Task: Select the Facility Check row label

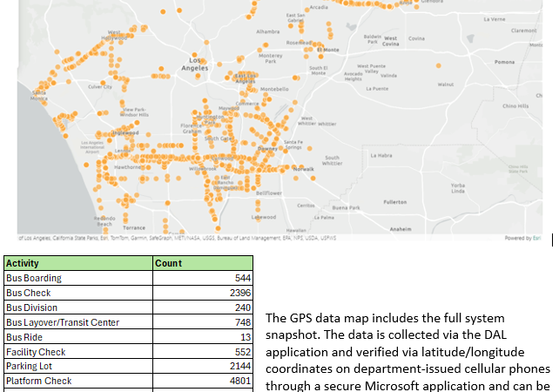Action: (x=77, y=352)
